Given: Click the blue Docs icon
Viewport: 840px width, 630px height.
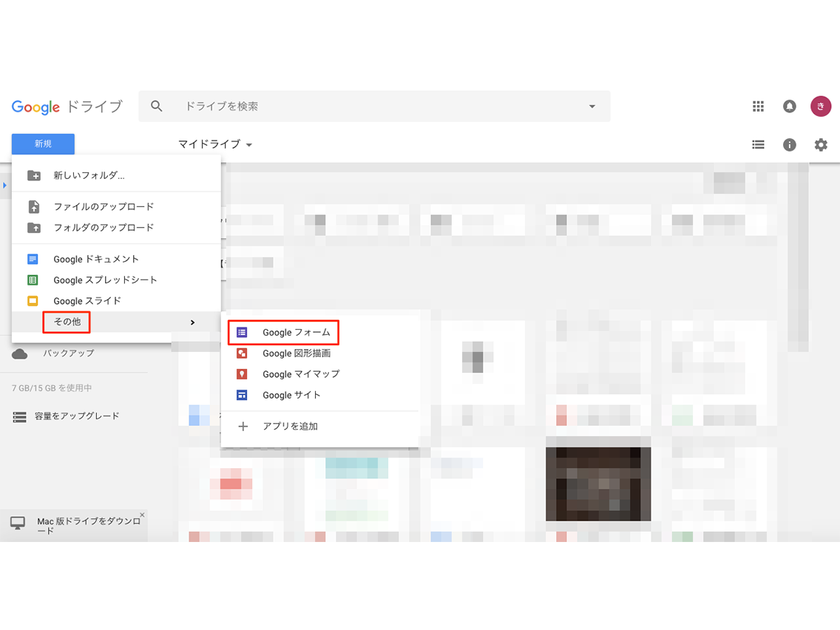Looking at the screenshot, I should [x=33, y=259].
